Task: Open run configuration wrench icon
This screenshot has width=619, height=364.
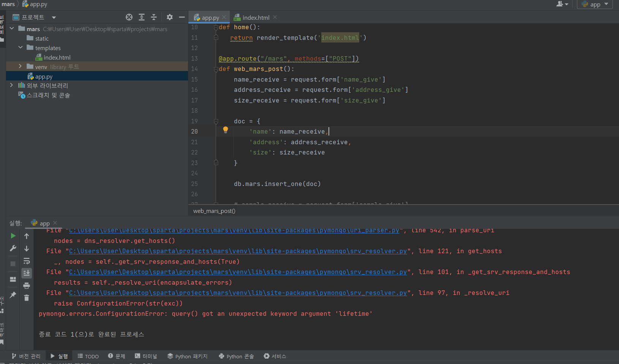Action: (x=13, y=248)
